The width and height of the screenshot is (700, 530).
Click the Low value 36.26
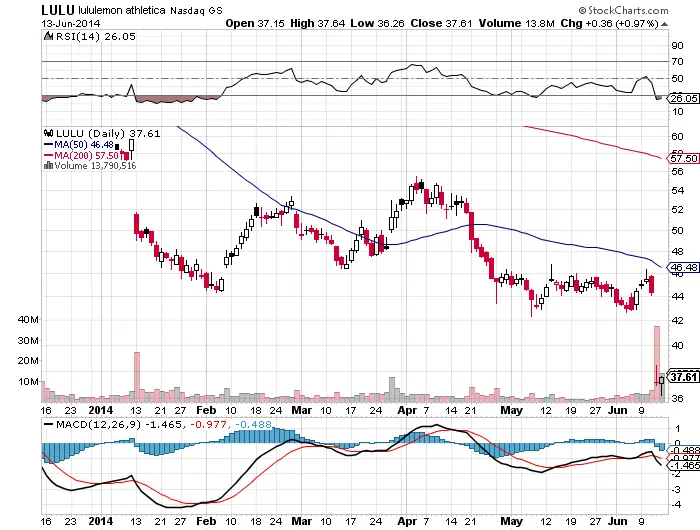391,24
